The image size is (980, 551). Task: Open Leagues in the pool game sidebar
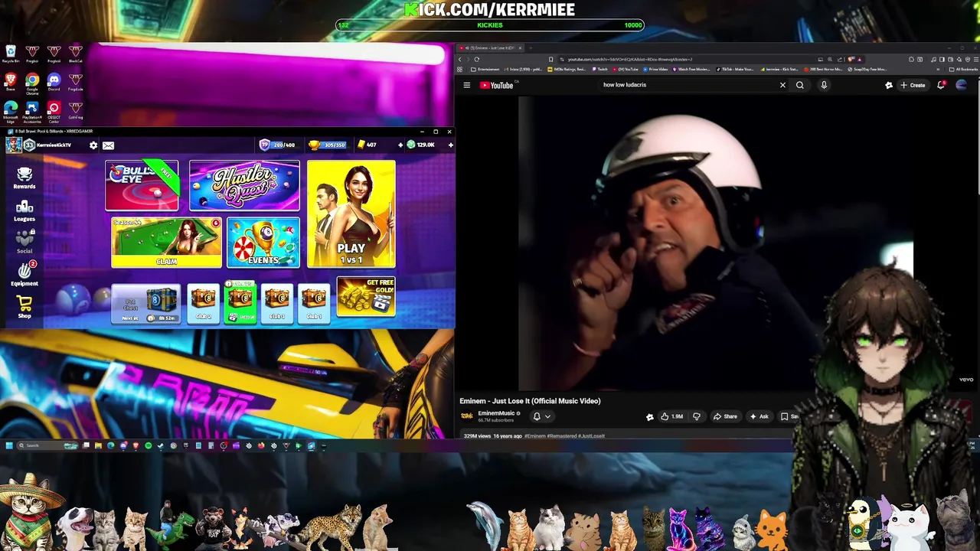click(x=24, y=210)
